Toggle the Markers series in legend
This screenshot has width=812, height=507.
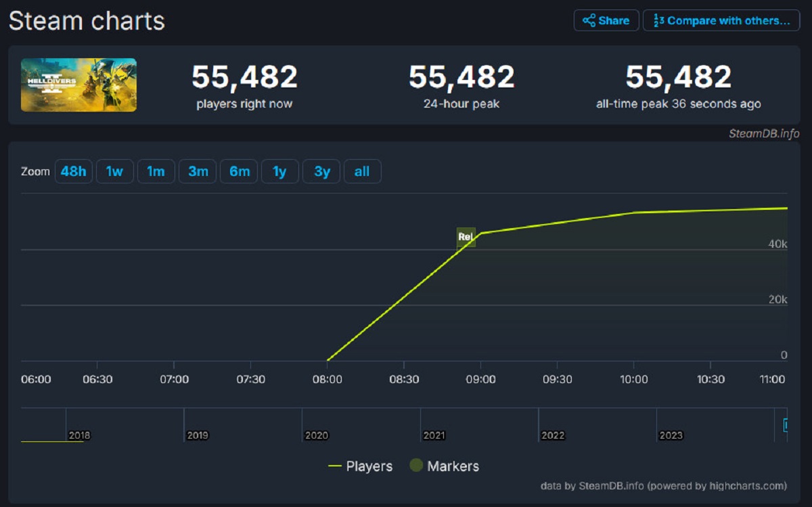(x=445, y=466)
